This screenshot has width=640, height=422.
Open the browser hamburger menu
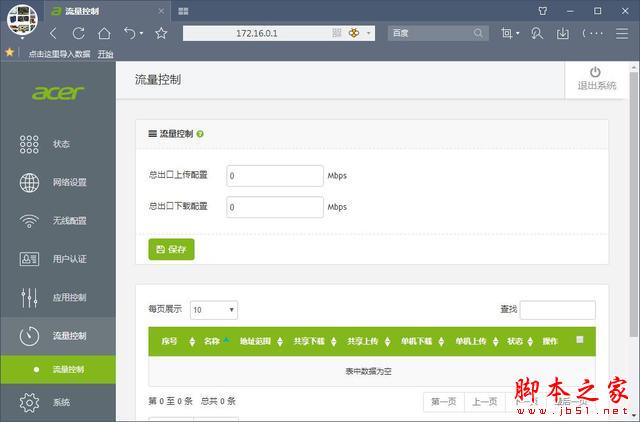tap(622, 33)
